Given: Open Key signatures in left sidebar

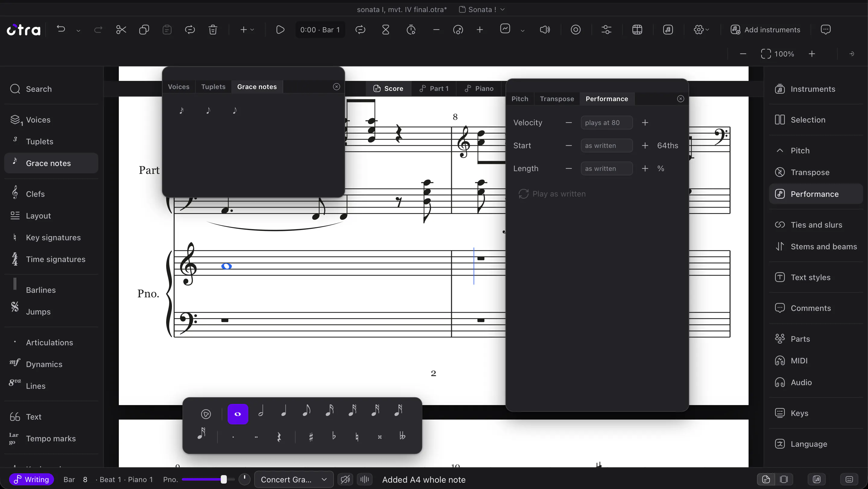Looking at the screenshot, I should tap(51, 238).
